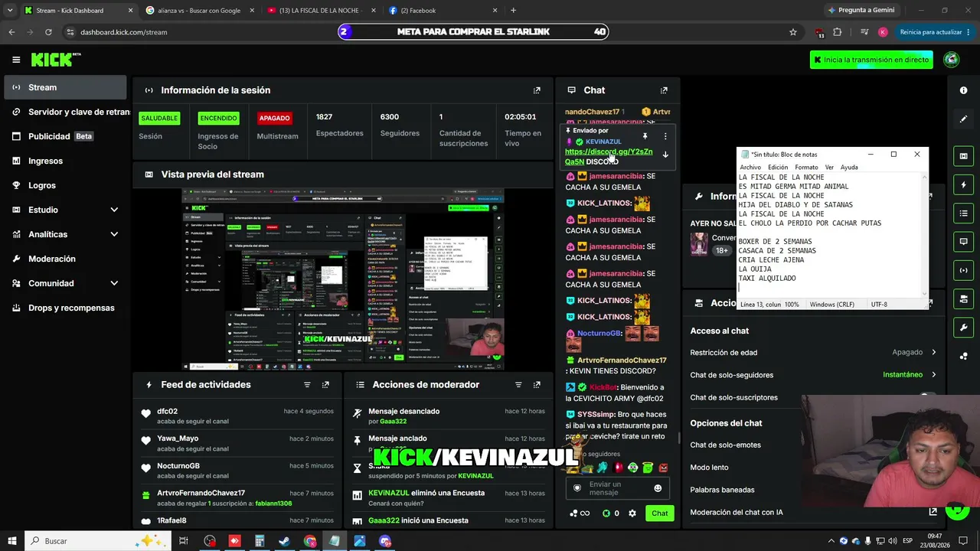Open the Discord invite link in pinned message
980x551 pixels.
coord(609,157)
